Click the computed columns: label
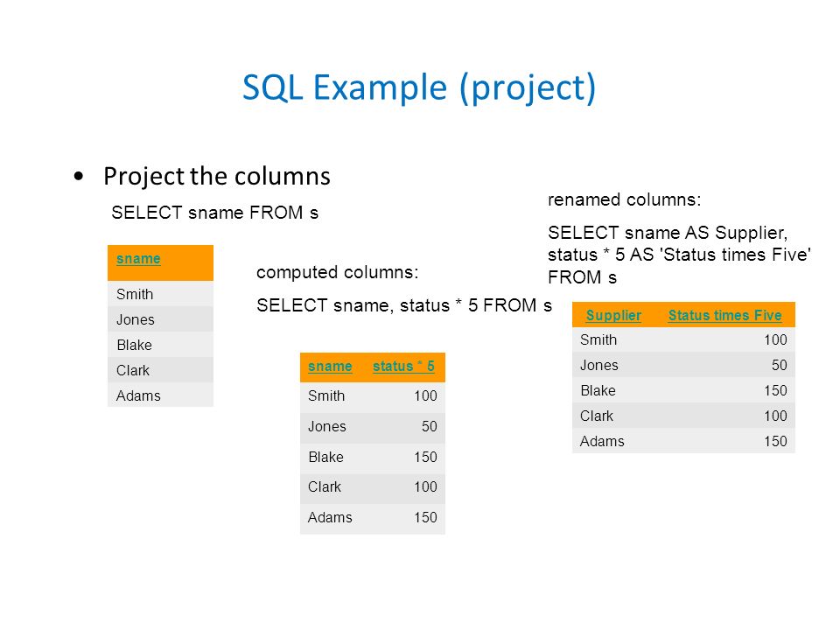The image size is (840, 630). (338, 273)
